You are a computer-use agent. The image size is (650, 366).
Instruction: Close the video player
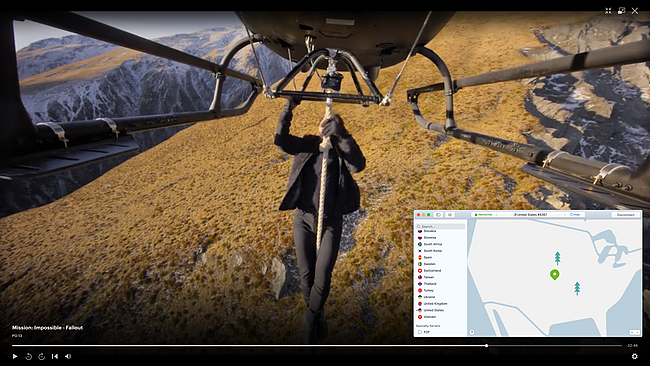pos(635,11)
